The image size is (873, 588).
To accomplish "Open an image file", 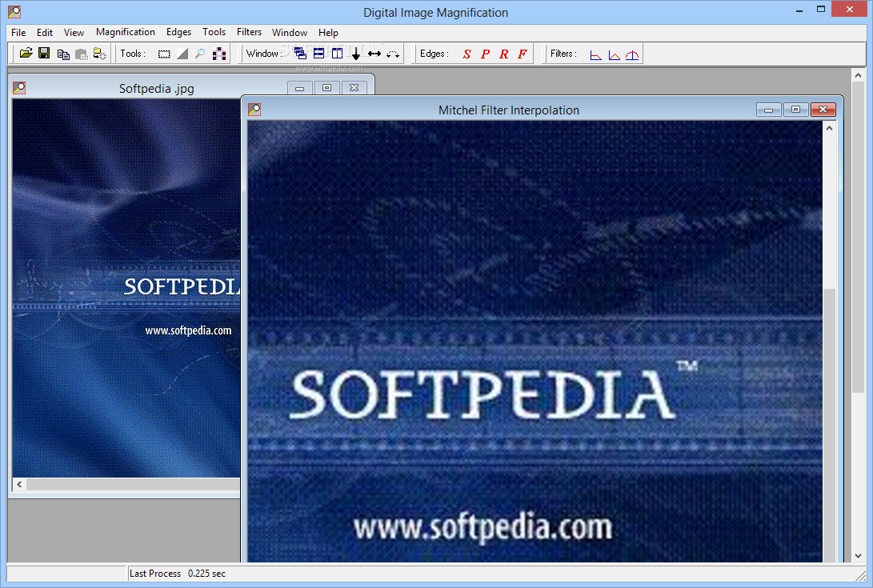I will click(26, 53).
